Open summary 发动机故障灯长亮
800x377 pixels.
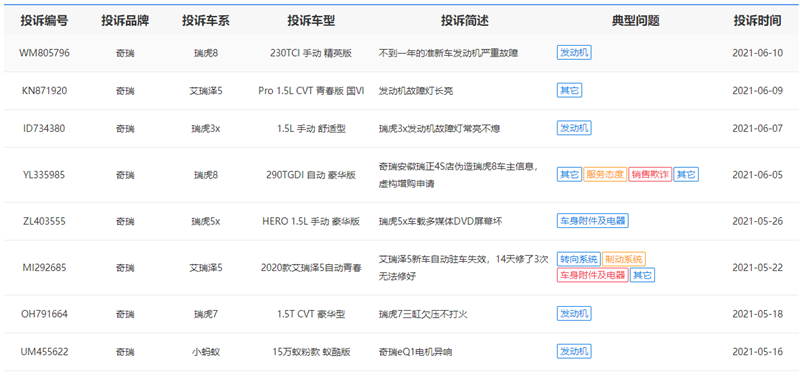coord(416,91)
